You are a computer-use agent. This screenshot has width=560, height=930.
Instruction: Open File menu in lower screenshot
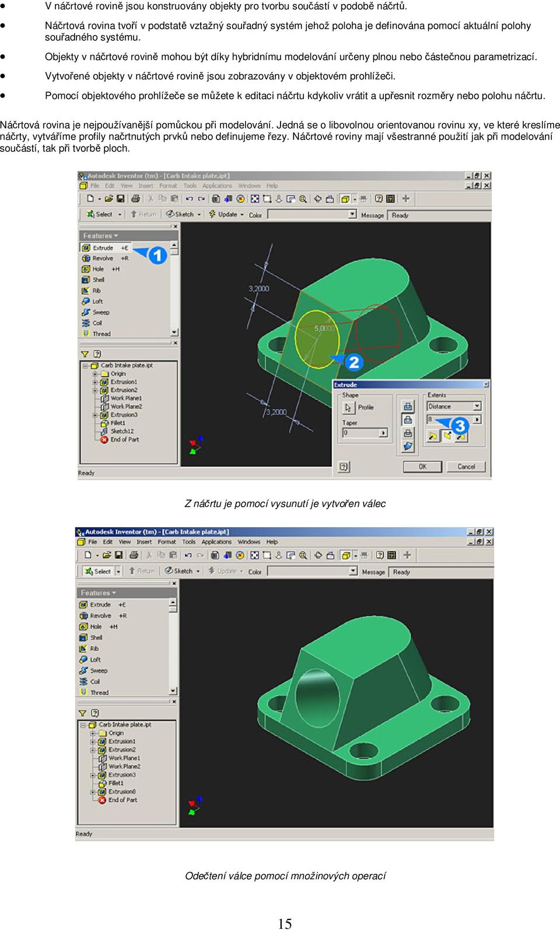pos(92,542)
